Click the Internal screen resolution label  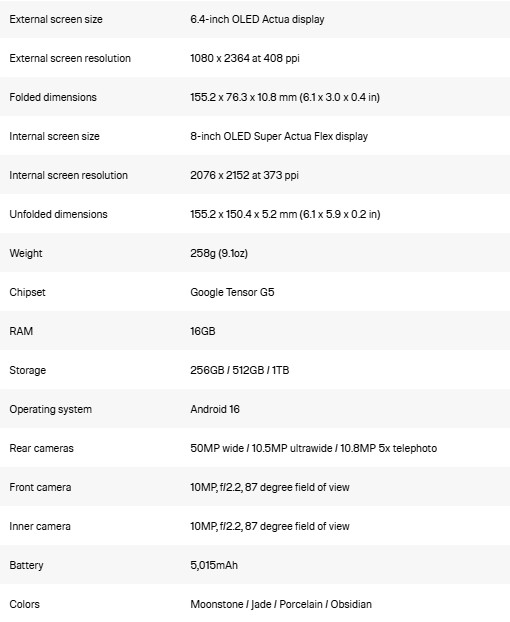click(x=69, y=175)
